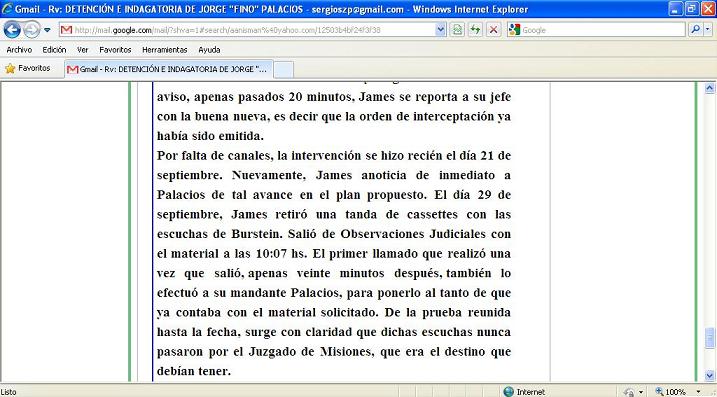Click the vertical scrollbar down arrow
The image size is (717, 397).
[710, 376]
